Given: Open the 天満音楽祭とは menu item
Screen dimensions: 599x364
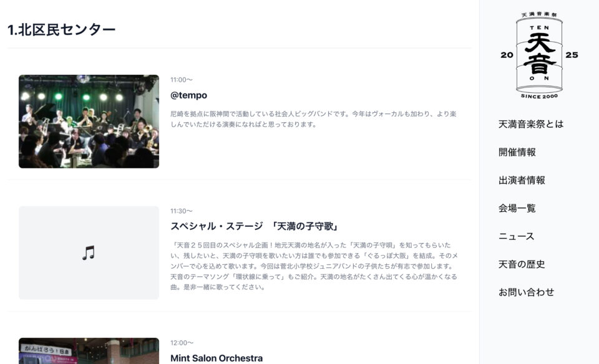Looking at the screenshot, I should [x=530, y=124].
